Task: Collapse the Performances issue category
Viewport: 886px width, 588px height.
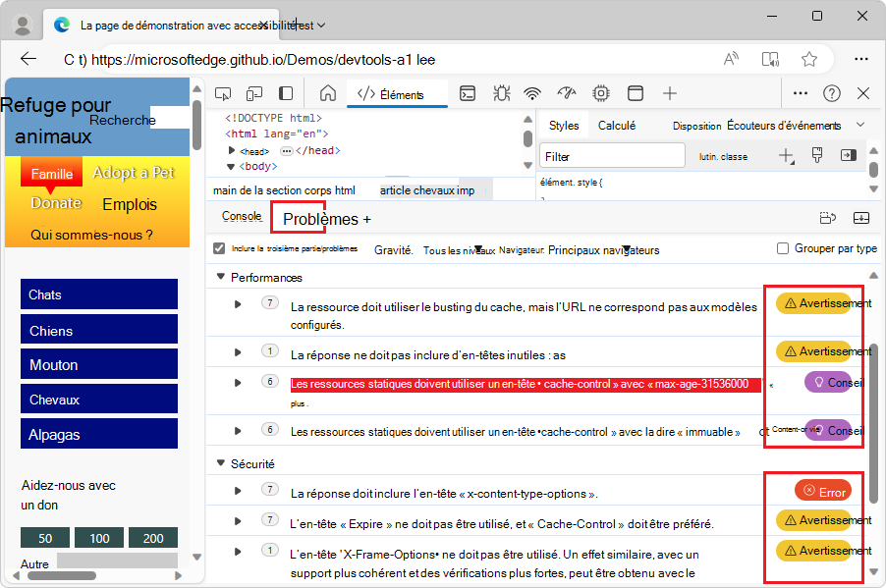Action: point(220,278)
